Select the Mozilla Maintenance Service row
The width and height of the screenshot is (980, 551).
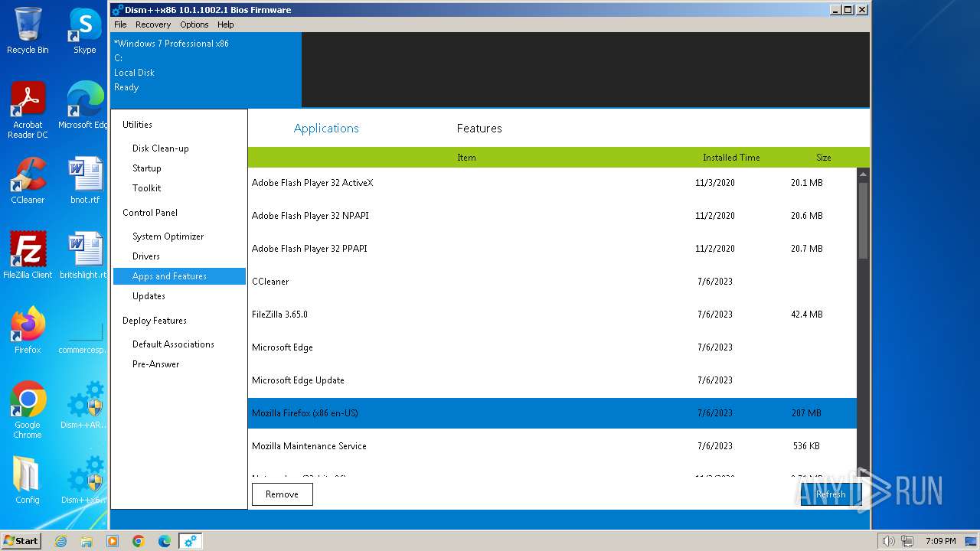552,446
